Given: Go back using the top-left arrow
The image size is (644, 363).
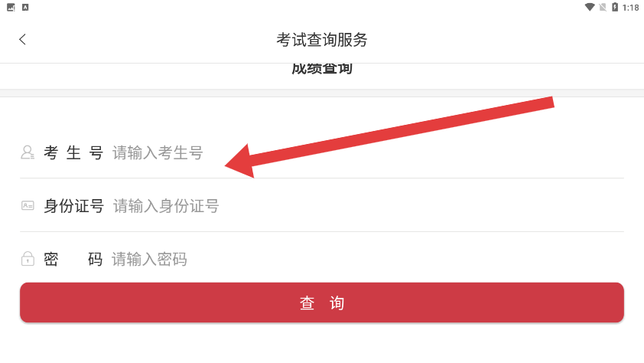Looking at the screenshot, I should click(23, 40).
